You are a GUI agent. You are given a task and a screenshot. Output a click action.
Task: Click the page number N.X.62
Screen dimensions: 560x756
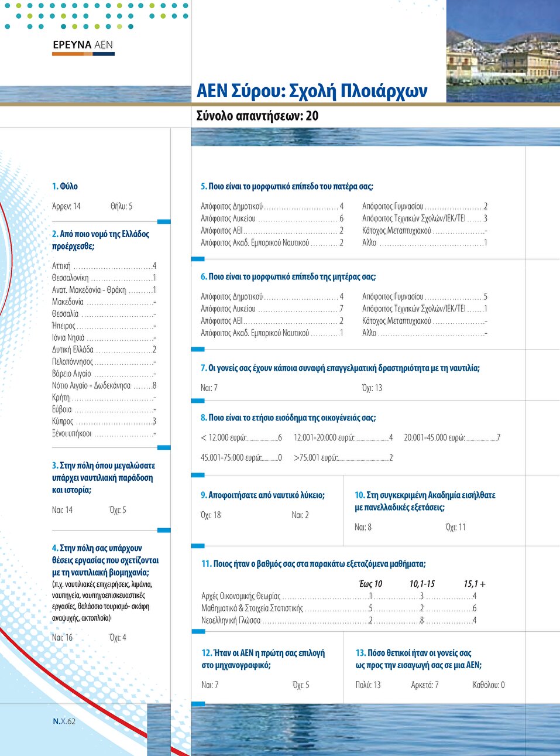pos(64,721)
